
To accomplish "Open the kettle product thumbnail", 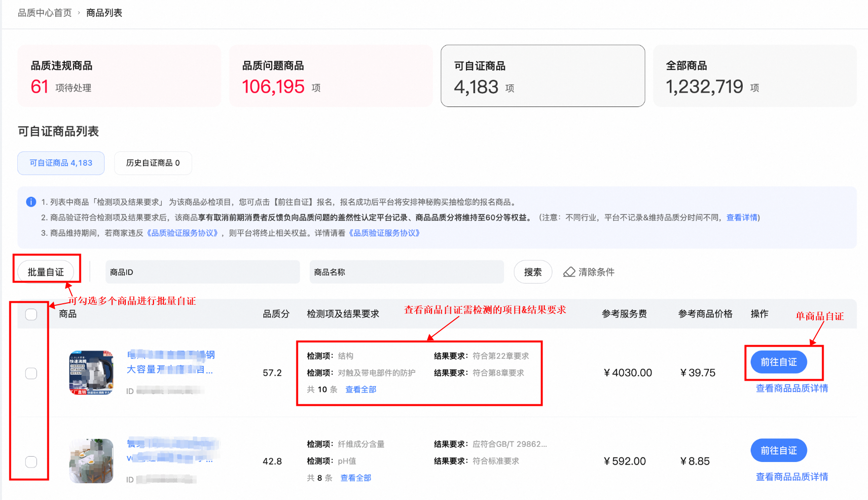I will (91, 373).
